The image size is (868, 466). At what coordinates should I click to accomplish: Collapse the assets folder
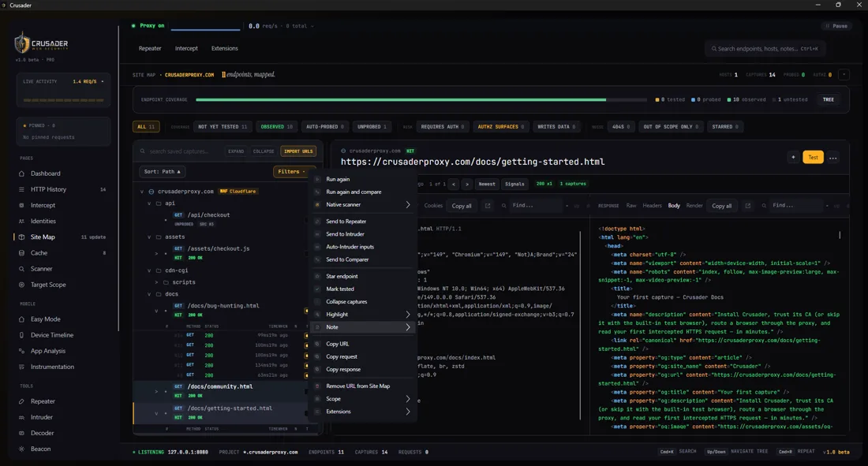pos(149,237)
